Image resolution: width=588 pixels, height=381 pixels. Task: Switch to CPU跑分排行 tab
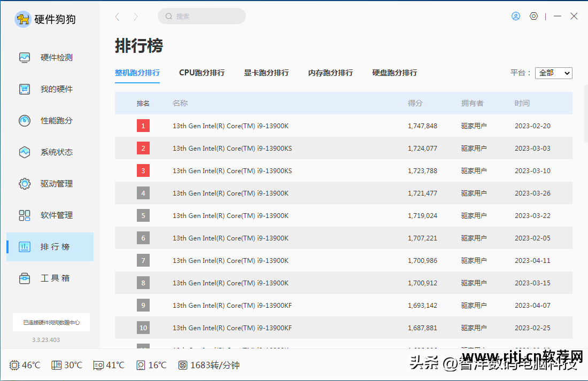[202, 73]
